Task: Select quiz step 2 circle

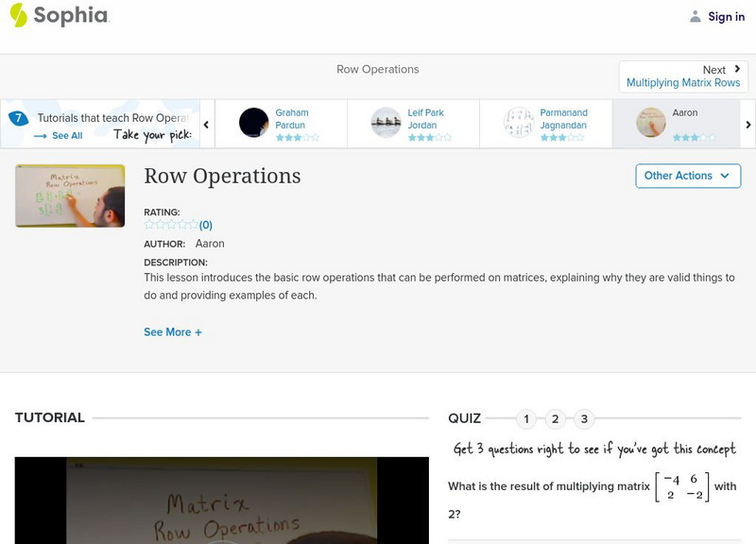Action: coord(553,416)
